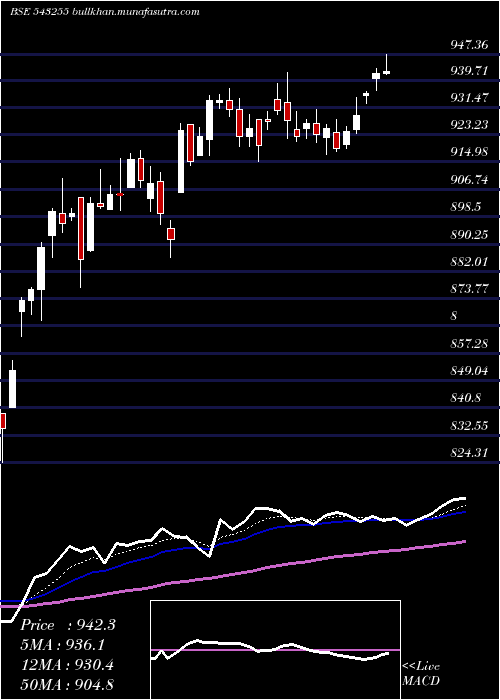Viewport: 500px width, 700px height.
Task: Click the 857.28 price axis label
Action: point(469,344)
